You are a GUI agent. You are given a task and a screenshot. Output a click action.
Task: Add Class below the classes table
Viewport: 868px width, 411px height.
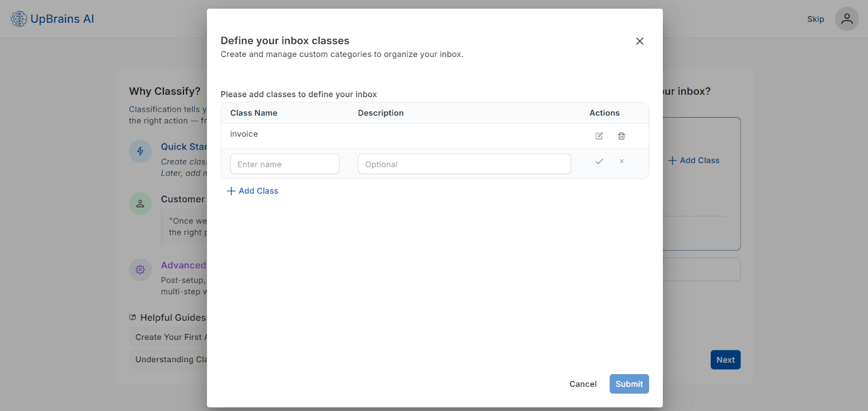[252, 191]
